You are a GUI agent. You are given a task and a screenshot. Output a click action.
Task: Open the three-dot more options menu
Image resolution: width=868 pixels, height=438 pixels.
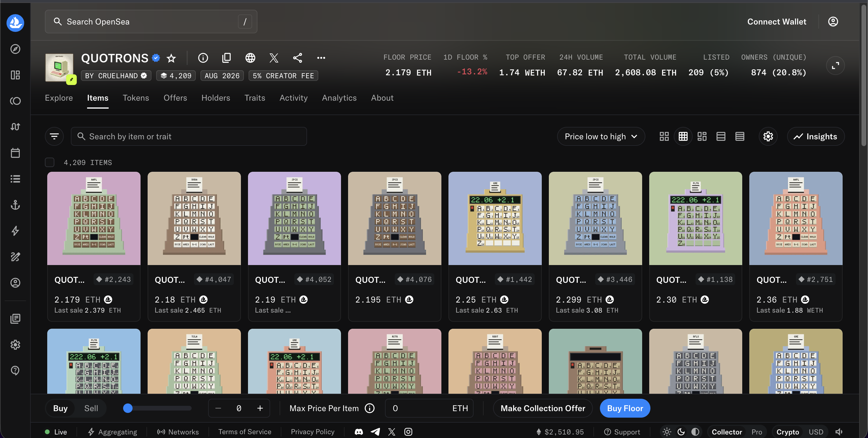point(321,58)
